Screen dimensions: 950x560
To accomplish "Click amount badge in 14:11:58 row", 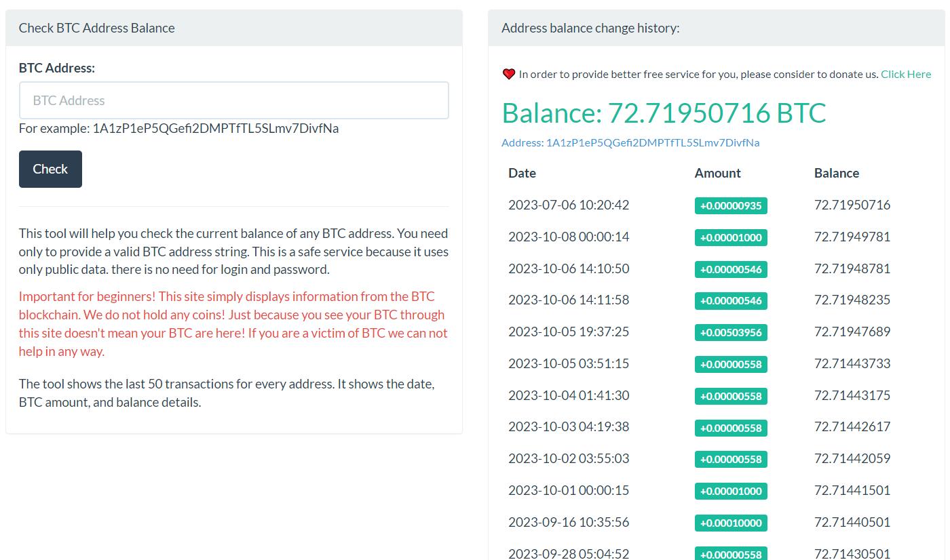I will [x=731, y=300].
